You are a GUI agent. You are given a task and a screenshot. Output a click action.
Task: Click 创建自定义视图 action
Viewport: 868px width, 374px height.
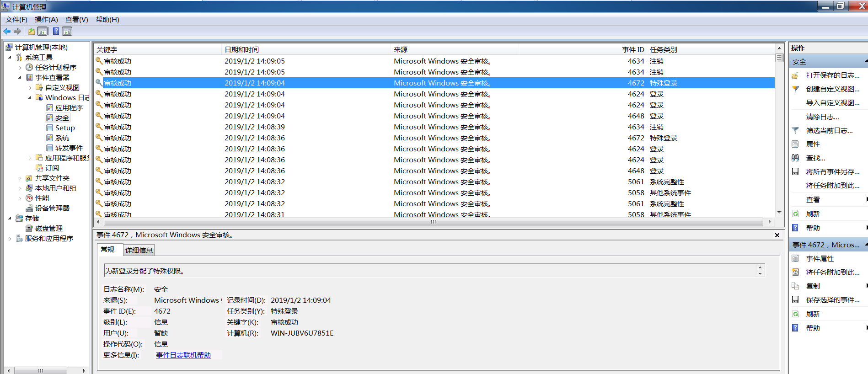pyautogui.click(x=832, y=89)
